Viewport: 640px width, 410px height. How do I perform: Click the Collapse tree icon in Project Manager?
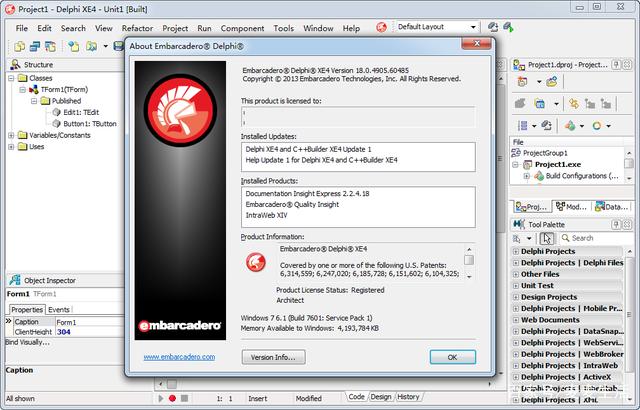606,104
